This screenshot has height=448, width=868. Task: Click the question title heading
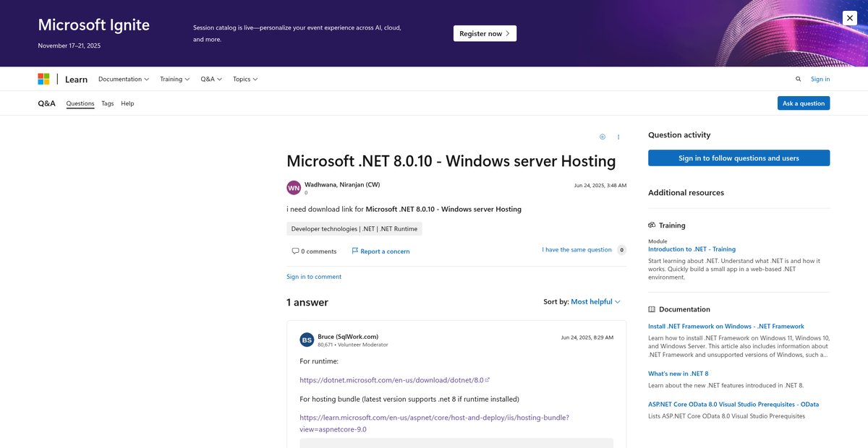click(x=451, y=161)
